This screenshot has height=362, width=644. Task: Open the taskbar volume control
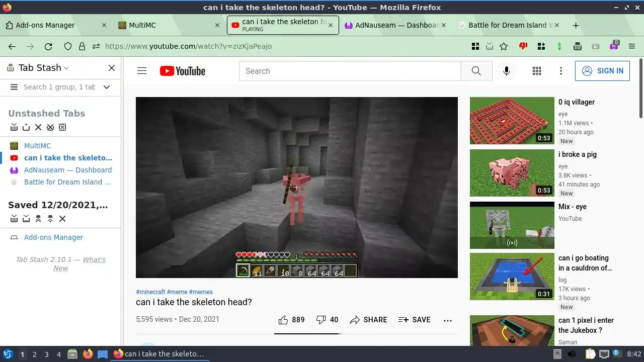(572, 354)
